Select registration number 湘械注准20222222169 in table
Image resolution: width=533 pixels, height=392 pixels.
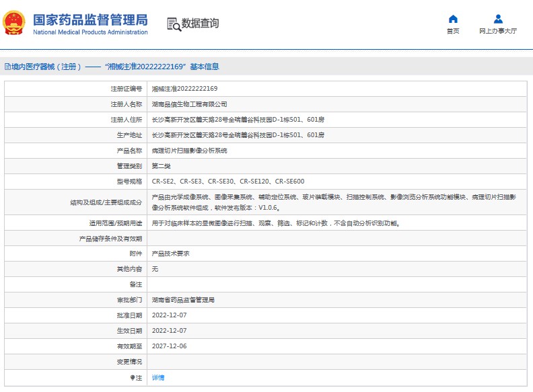pos(184,89)
